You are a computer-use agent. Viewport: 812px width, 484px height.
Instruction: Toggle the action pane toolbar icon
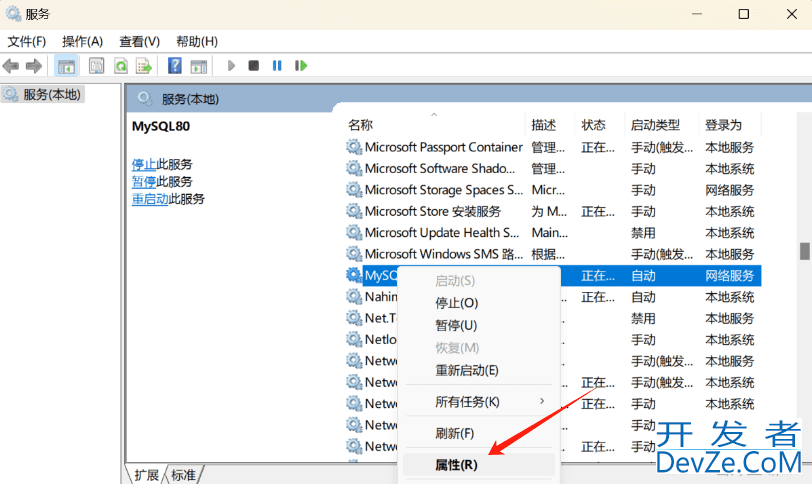pos(199,66)
